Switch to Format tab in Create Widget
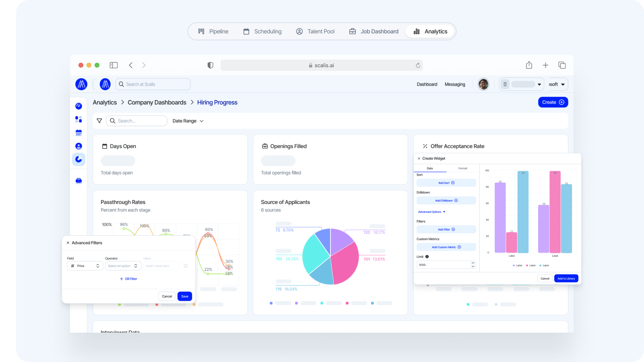Image resolution: width=644 pixels, height=362 pixels. tap(462, 169)
